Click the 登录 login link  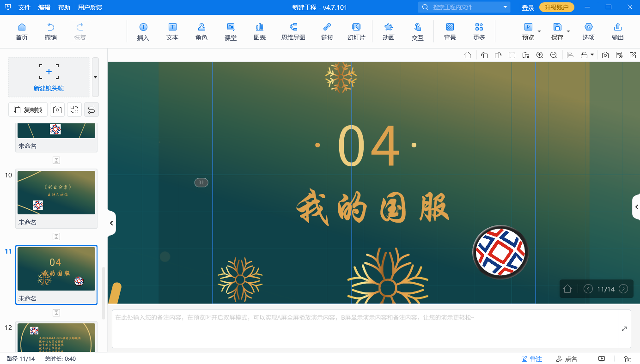pos(528,7)
